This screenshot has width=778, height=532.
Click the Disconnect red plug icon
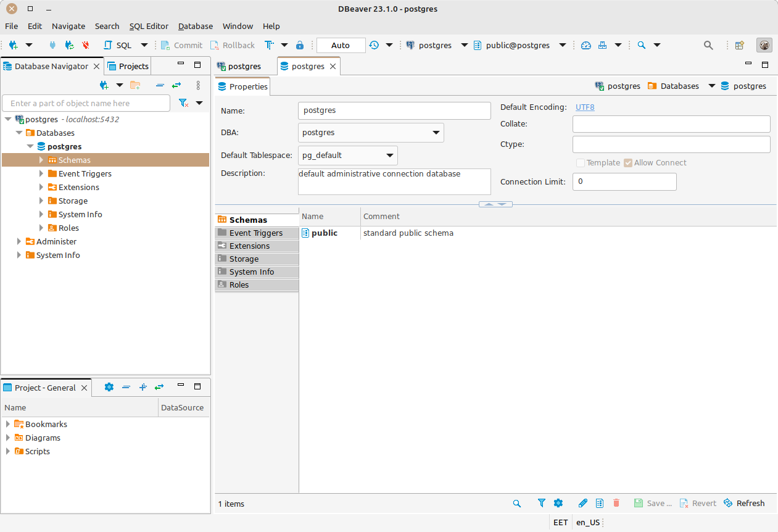(x=86, y=45)
